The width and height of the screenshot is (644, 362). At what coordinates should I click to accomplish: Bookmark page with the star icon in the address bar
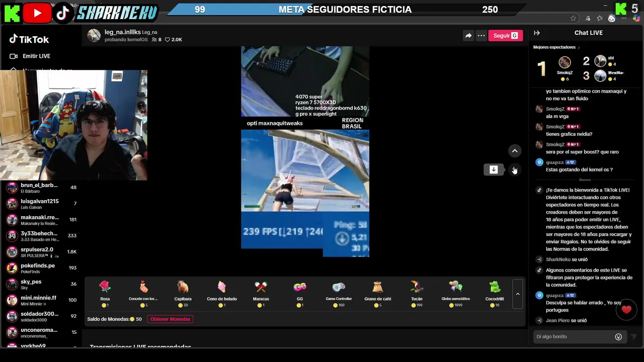click(x=573, y=18)
